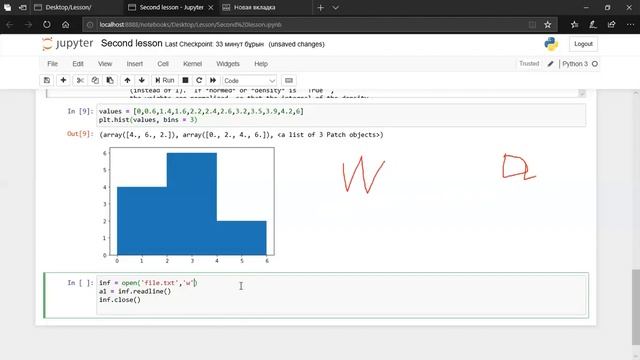Click the a1 = inf.readline() code line
The height and width of the screenshot is (360, 640).
click(135, 291)
